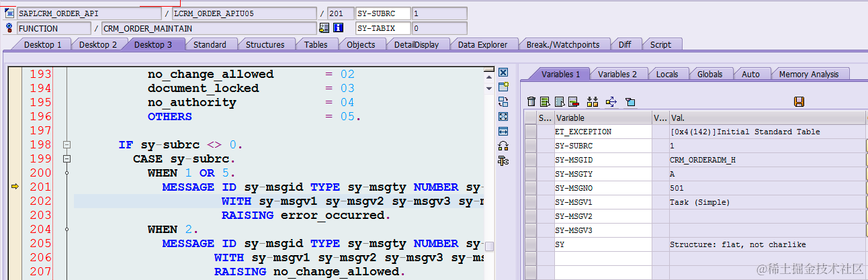
Task: Click the Val. column header
Action: [x=767, y=118]
